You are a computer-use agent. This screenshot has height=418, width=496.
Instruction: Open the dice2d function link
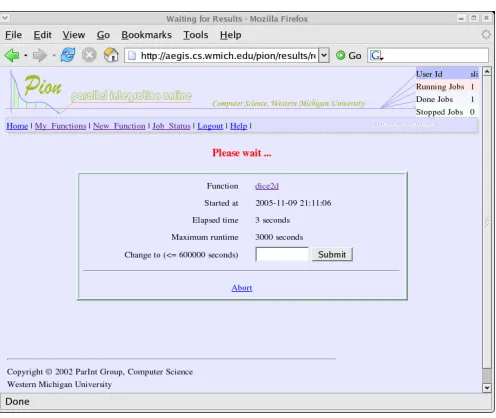point(267,186)
